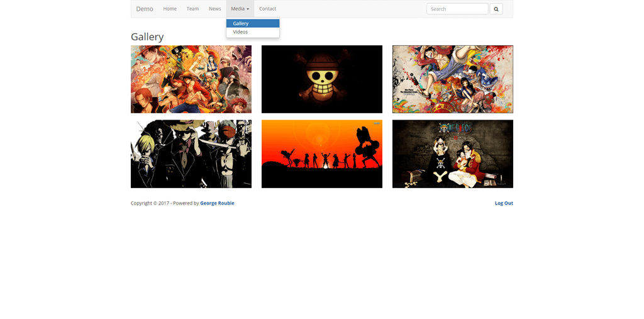
Task: Click the Demo brand logo text
Action: (145, 9)
